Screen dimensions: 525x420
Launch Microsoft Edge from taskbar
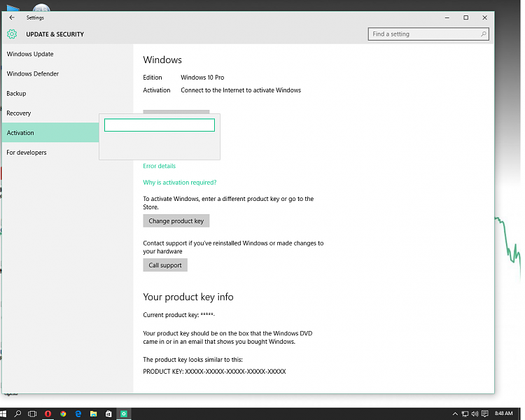[x=78, y=414]
